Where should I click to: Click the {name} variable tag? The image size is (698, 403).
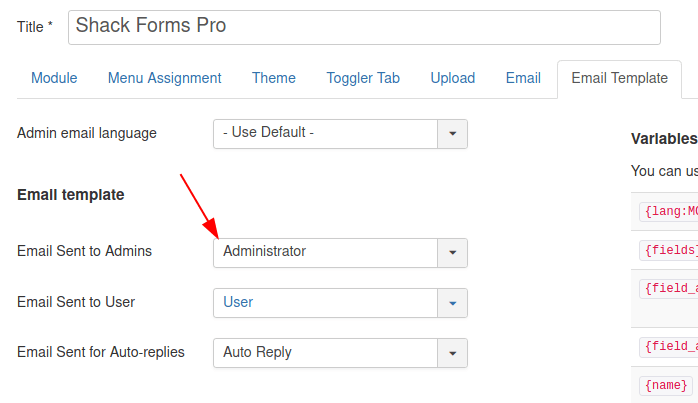pyautogui.click(x=666, y=385)
